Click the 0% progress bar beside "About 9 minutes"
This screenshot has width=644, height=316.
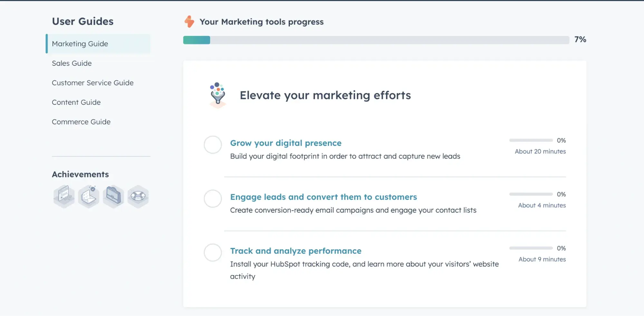click(530, 248)
